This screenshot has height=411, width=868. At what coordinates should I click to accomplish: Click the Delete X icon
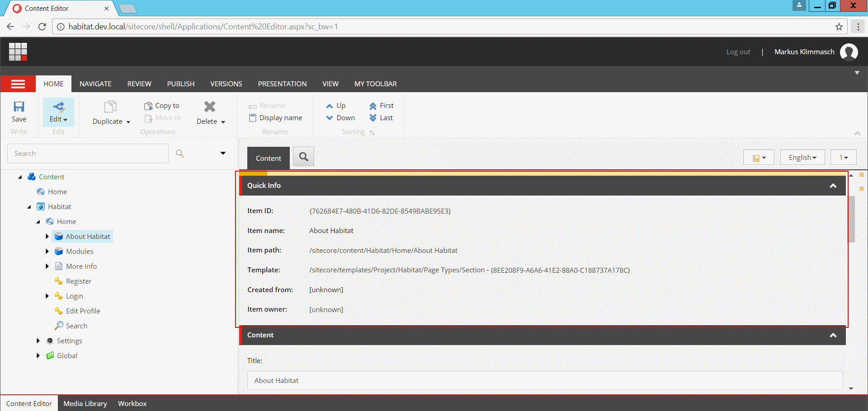210,107
